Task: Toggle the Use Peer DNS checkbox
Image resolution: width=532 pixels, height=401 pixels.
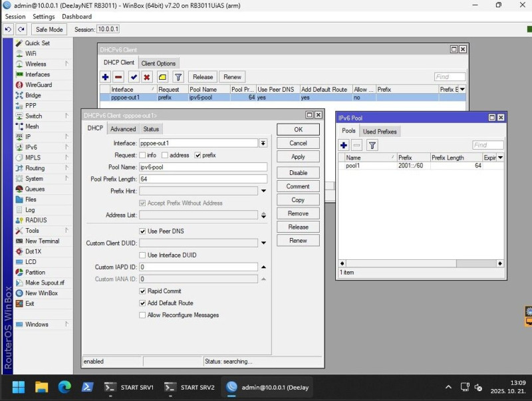Action: (x=142, y=231)
